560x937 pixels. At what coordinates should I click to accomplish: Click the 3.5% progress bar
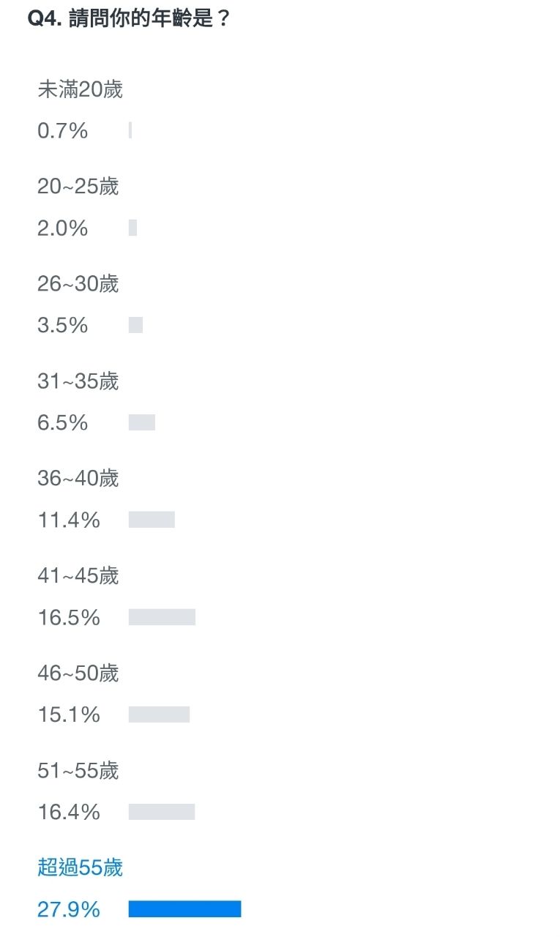click(135, 325)
